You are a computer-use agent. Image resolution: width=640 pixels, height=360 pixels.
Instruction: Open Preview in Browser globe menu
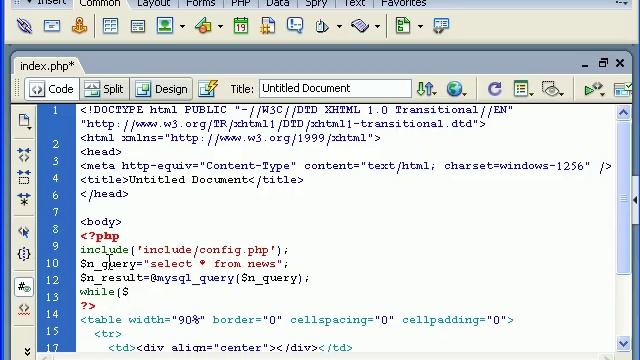tap(456, 89)
